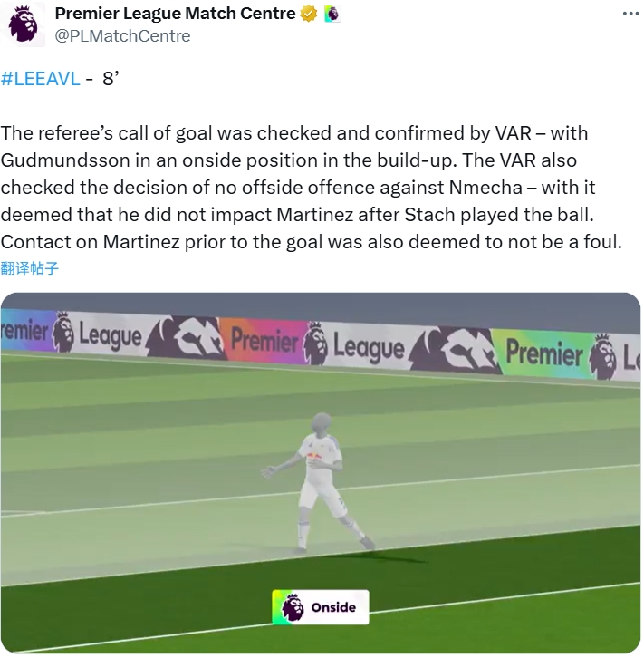Open the Premier League Match Centre profile avatar
Image resolution: width=644 pixels, height=658 pixels.
[x=23, y=24]
